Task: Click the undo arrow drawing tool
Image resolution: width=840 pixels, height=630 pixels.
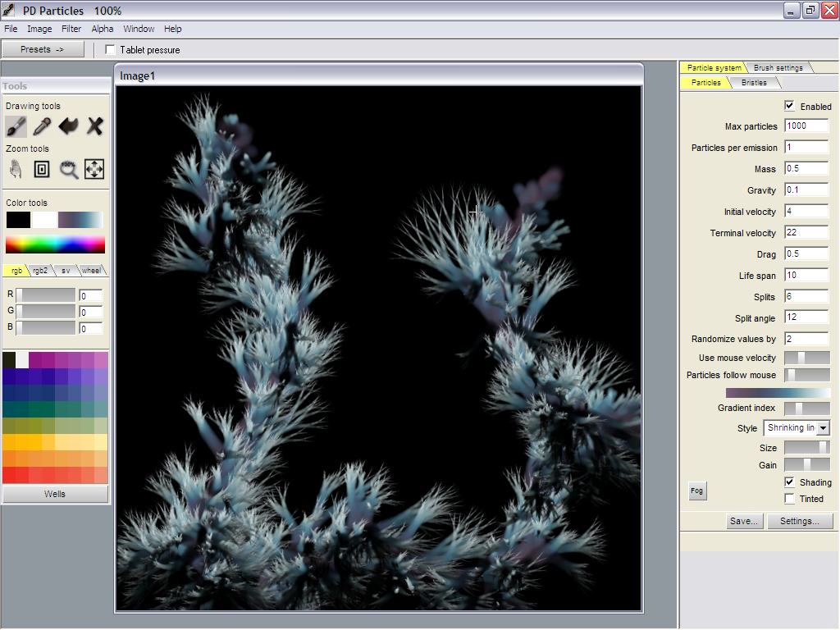Action: pyautogui.click(x=68, y=126)
